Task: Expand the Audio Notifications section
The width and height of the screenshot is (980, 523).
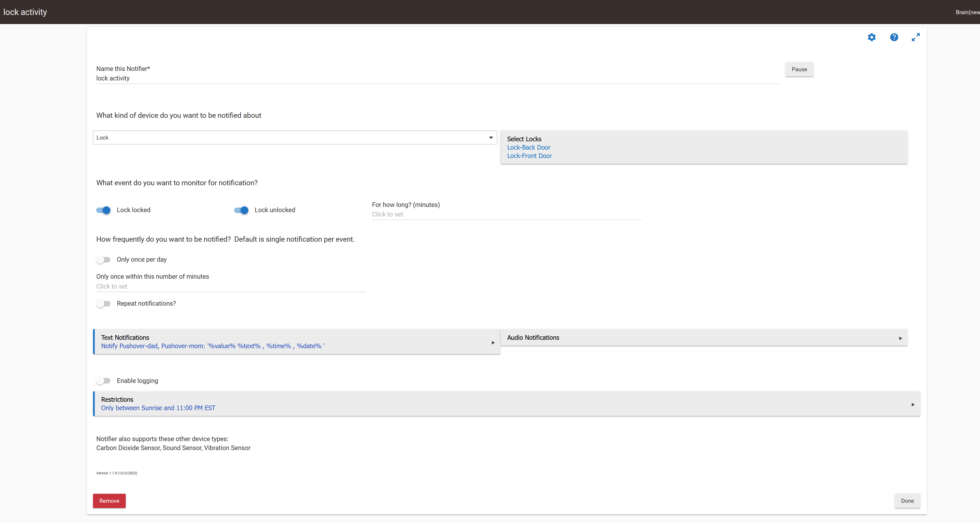Action: pos(704,337)
